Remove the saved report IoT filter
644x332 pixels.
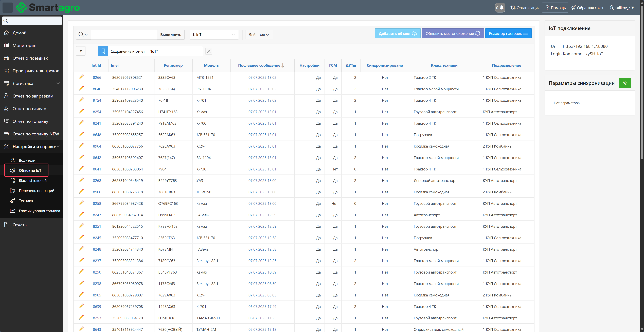(209, 51)
